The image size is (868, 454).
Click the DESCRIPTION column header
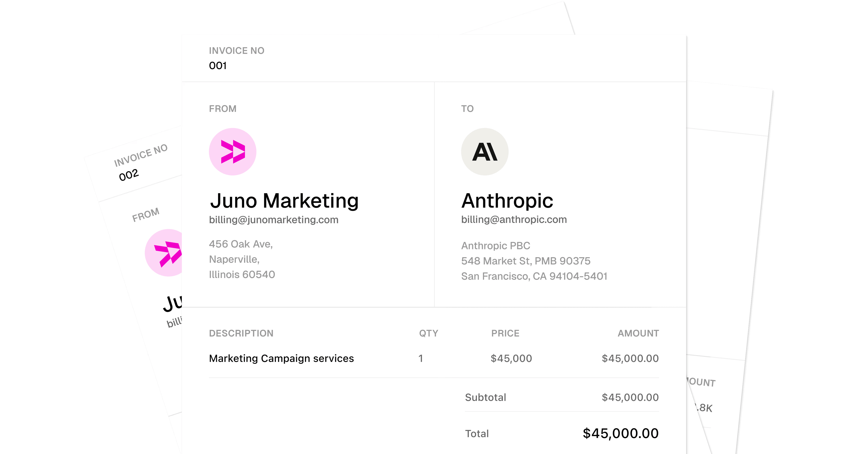point(241,333)
